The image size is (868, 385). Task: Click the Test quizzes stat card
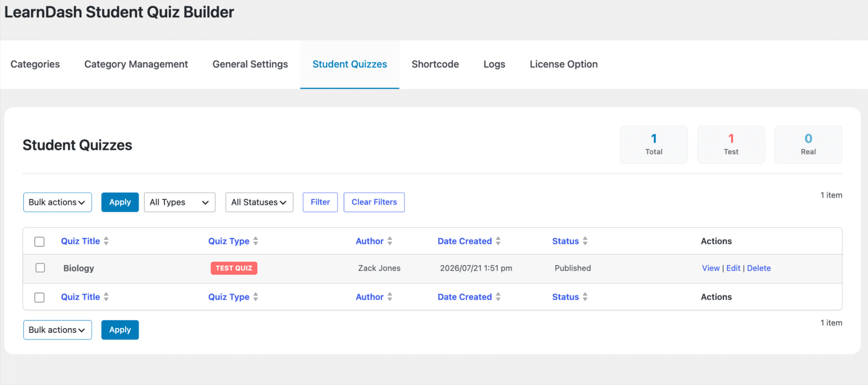click(x=731, y=145)
